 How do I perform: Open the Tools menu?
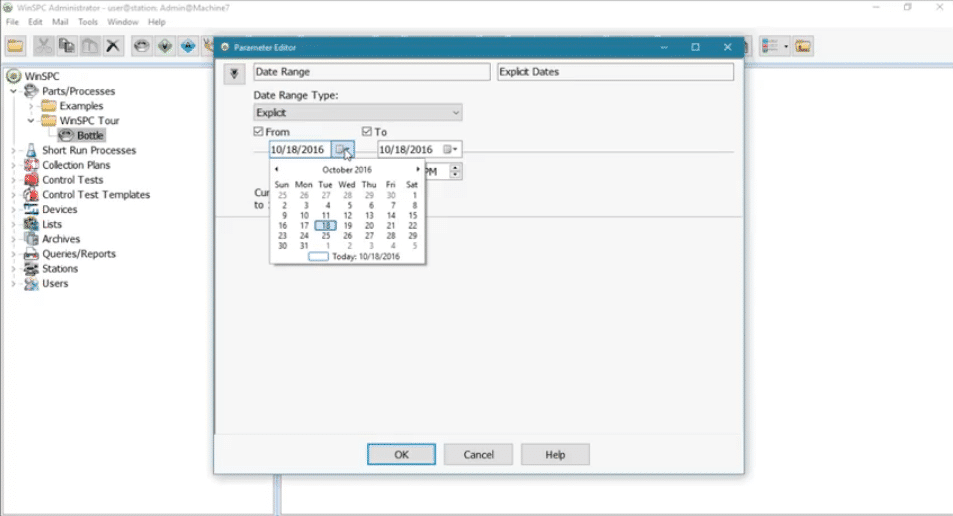click(x=88, y=21)
